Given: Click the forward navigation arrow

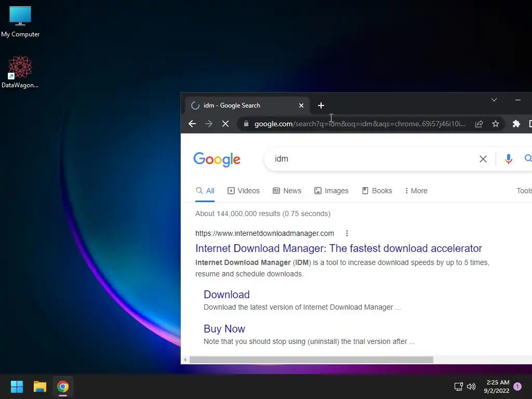Looking at the screenshot, I should 209,124.
